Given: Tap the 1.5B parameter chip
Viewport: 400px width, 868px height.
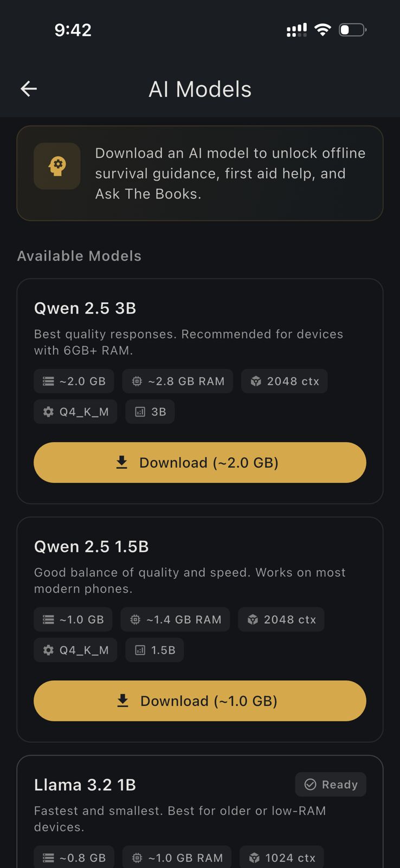Looking at the screenshot, I should coord(154,649).
